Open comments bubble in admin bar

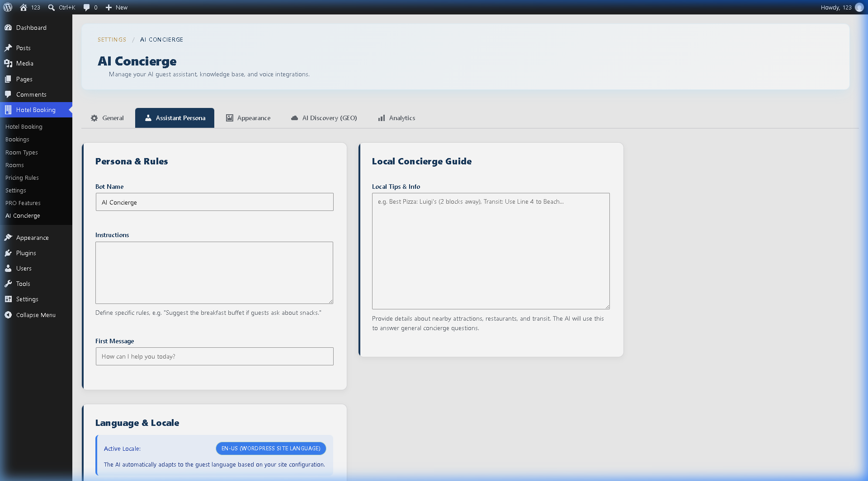point(86,7)
